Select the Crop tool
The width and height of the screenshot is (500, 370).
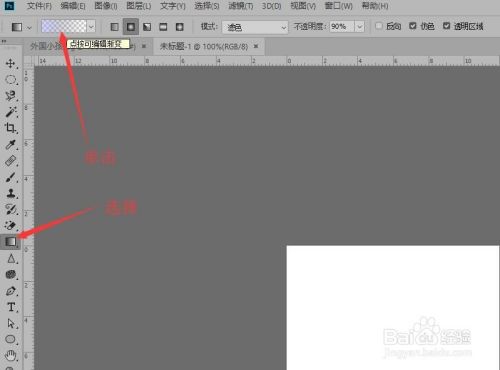(x=10, y=128)
